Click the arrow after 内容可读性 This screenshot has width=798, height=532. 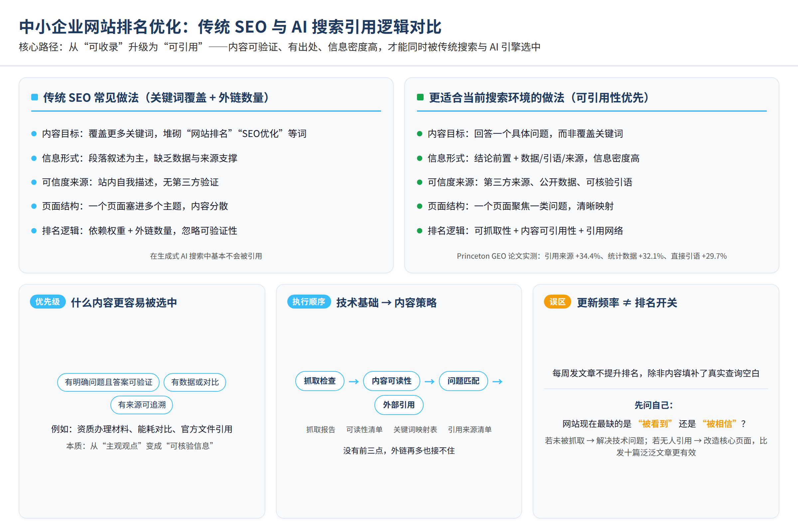[x=430, y=382]
